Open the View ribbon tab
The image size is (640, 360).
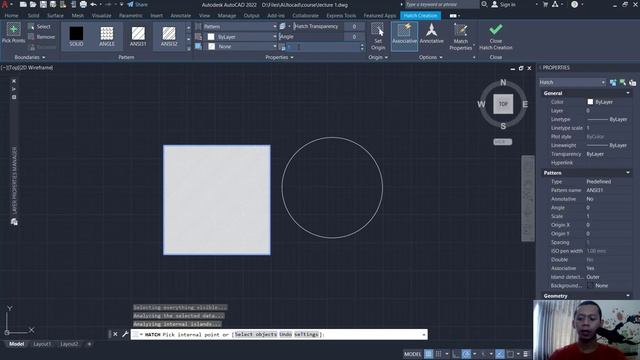point(204,16)
